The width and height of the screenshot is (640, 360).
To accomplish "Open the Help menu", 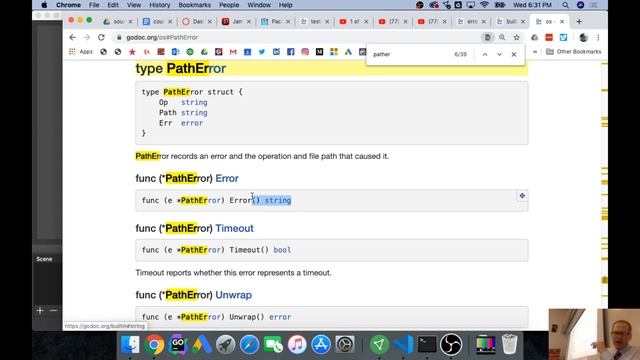I will (285, 5).
